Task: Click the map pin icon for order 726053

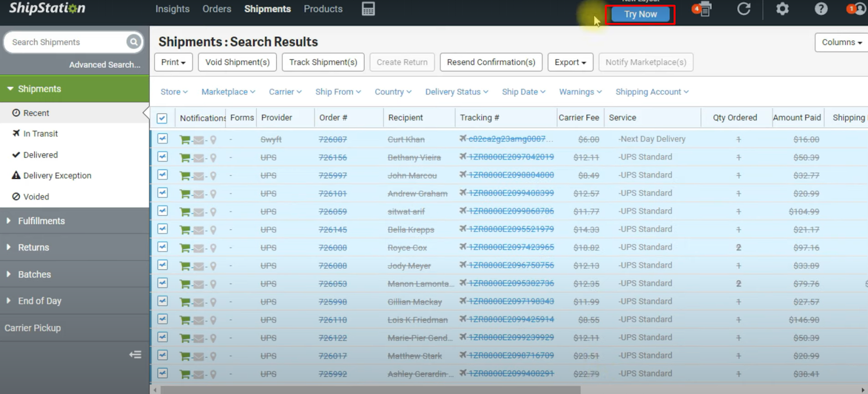Action: pyautogui.click(x=213, y=285)
